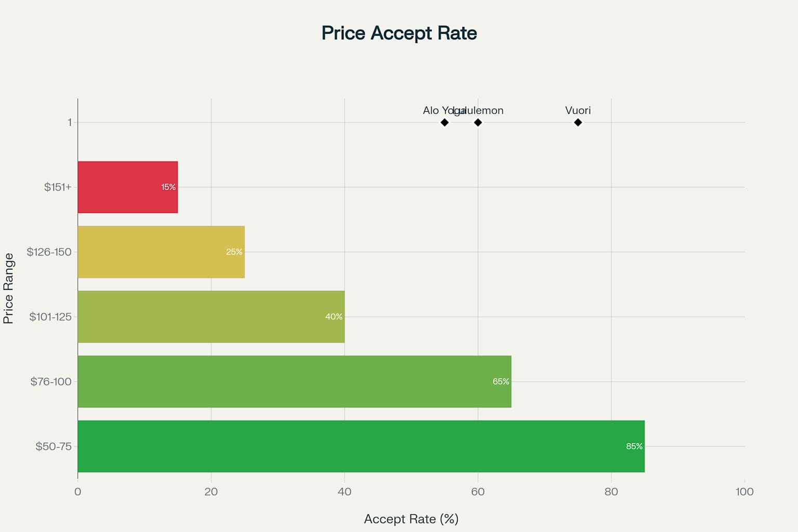This screenshot has width=798, height=532.
Task: Click the Vuori diamond marker
Action: click(x=578, y=123)
